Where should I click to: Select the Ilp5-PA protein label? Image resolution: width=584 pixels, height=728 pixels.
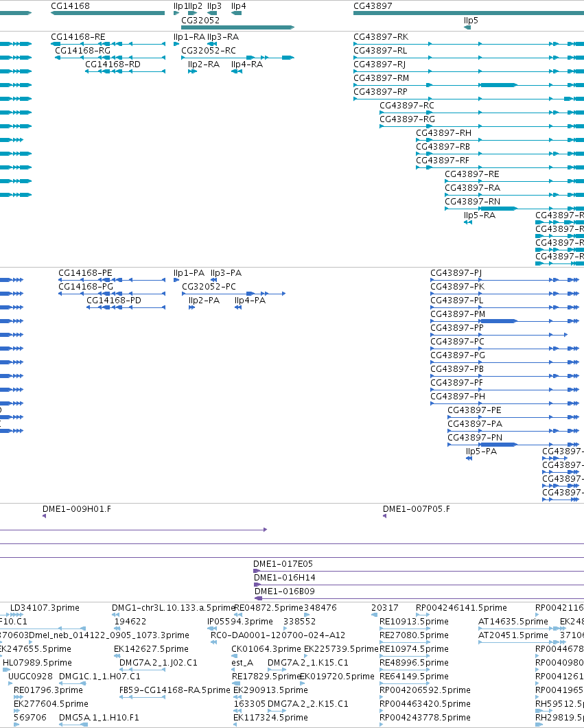coord(482,451)
